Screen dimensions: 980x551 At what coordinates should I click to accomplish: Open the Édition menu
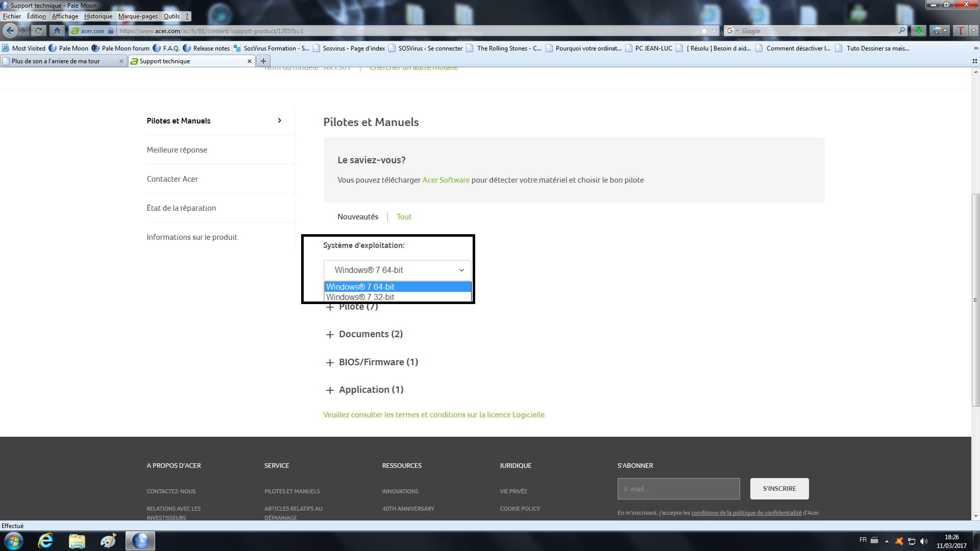[36, 16]
